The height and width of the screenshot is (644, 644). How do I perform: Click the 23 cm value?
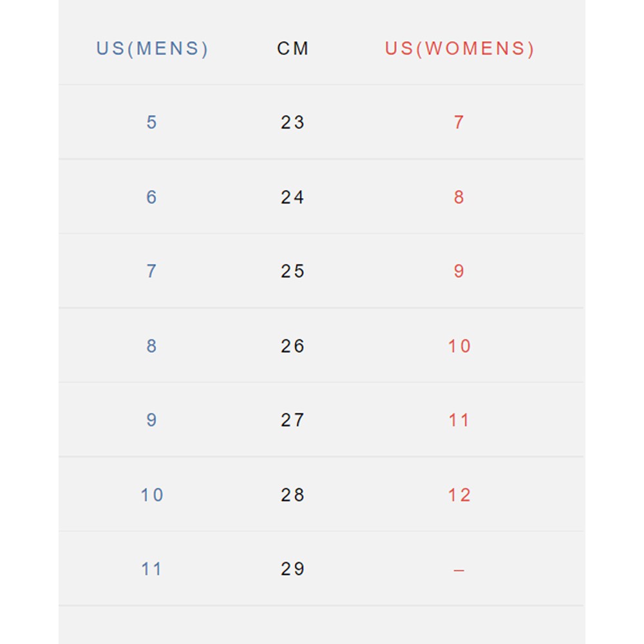tap(292, 122)
